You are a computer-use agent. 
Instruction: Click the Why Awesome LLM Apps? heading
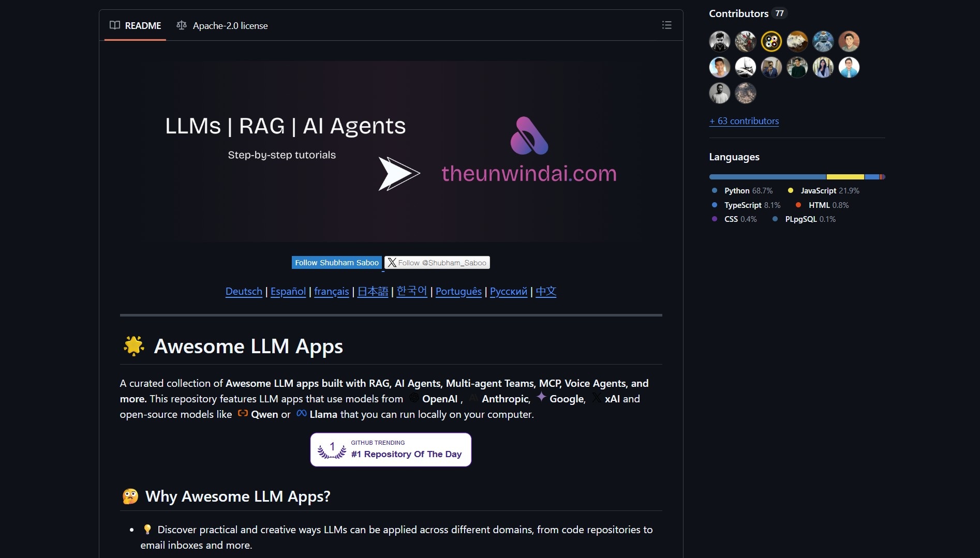tap(238, 496)
